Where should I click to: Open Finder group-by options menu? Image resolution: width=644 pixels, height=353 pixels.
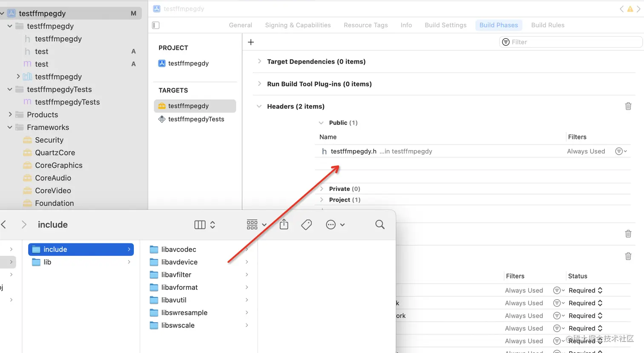coord(257,225)
